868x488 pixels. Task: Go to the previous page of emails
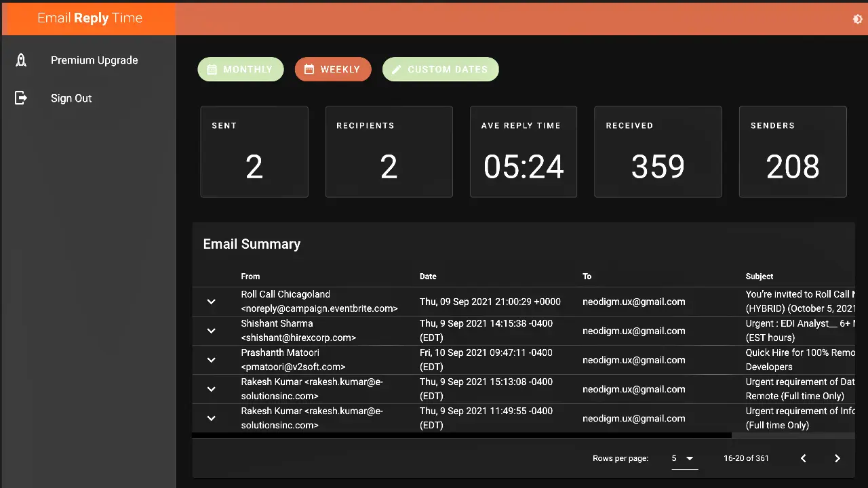(803, 458)
